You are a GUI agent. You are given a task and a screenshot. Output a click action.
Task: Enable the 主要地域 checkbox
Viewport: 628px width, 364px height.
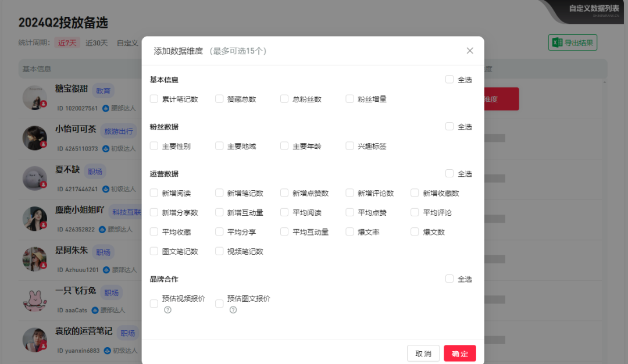(219, 146)
